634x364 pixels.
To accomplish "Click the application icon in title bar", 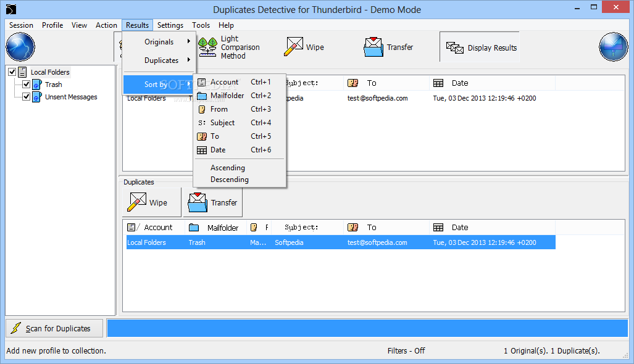I will pos(11,9).
